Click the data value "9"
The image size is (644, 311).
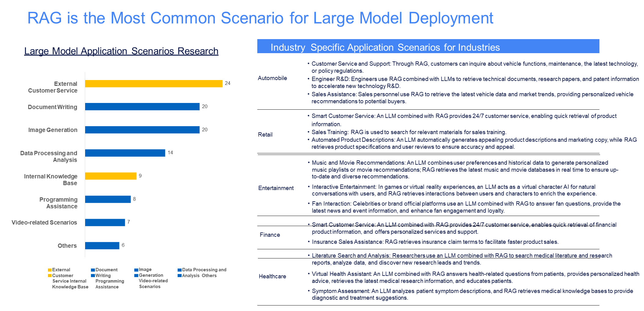tap(140, 176)
